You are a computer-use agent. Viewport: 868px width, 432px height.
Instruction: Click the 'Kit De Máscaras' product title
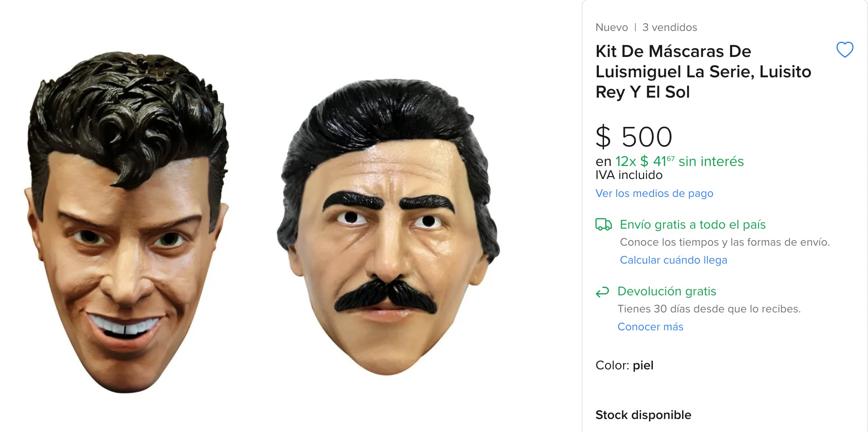703,72
